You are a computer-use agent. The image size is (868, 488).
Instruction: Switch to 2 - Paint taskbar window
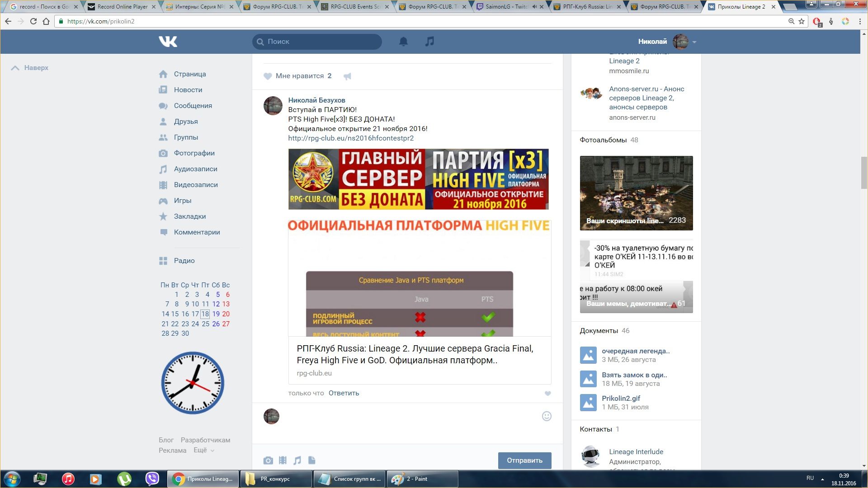tap(422, 479)
